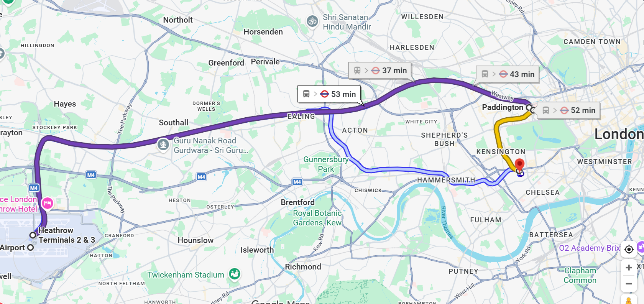Click the Airport station circle marker
The width and height of the screenshot is (644, 304).
31,248
